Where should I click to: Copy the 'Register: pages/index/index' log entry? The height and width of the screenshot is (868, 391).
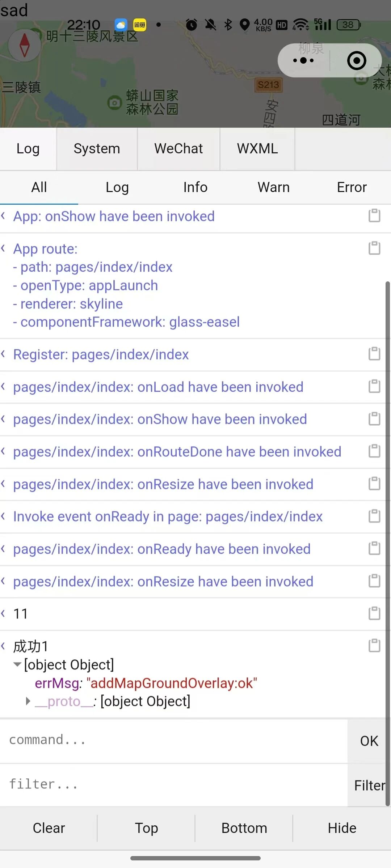[374, 354]
